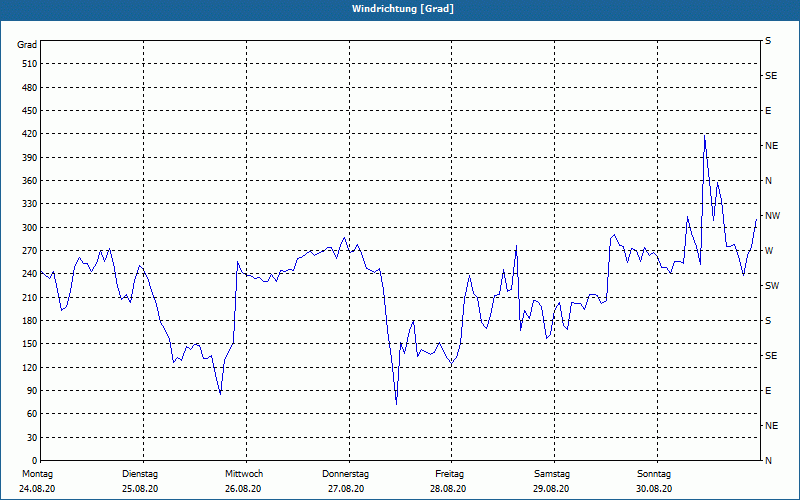Click the curve's dip near 90 degrees on Dienstag
Screen dimensions: 800x500
[x=220, y=394]
